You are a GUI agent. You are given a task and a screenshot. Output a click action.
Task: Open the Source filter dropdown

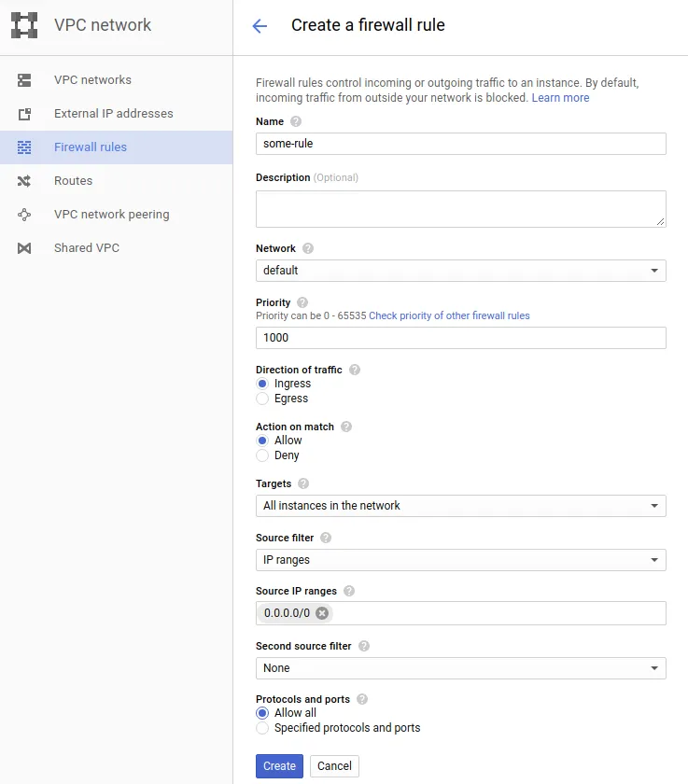460,560
